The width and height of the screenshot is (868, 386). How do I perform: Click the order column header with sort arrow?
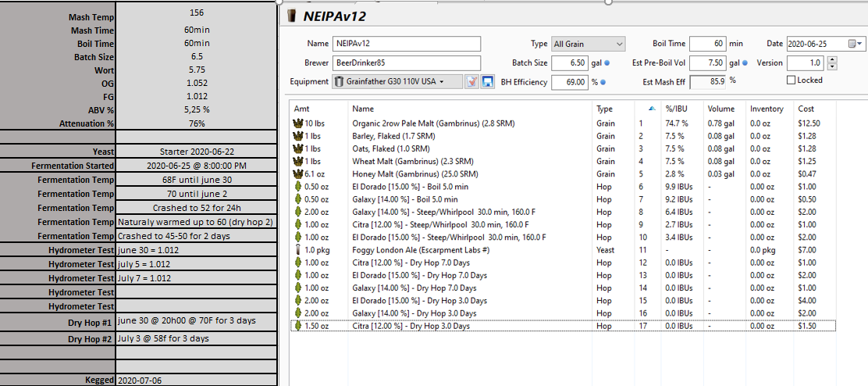click(x=648, y=109)
